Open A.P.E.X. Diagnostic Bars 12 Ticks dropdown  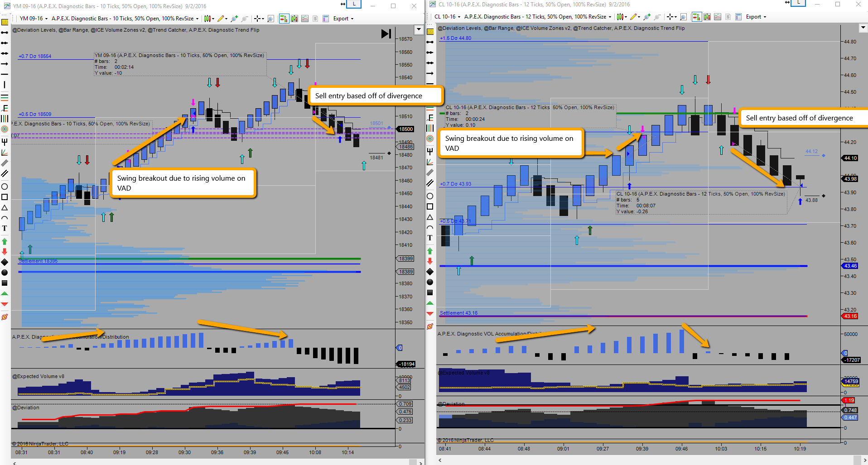538,17
